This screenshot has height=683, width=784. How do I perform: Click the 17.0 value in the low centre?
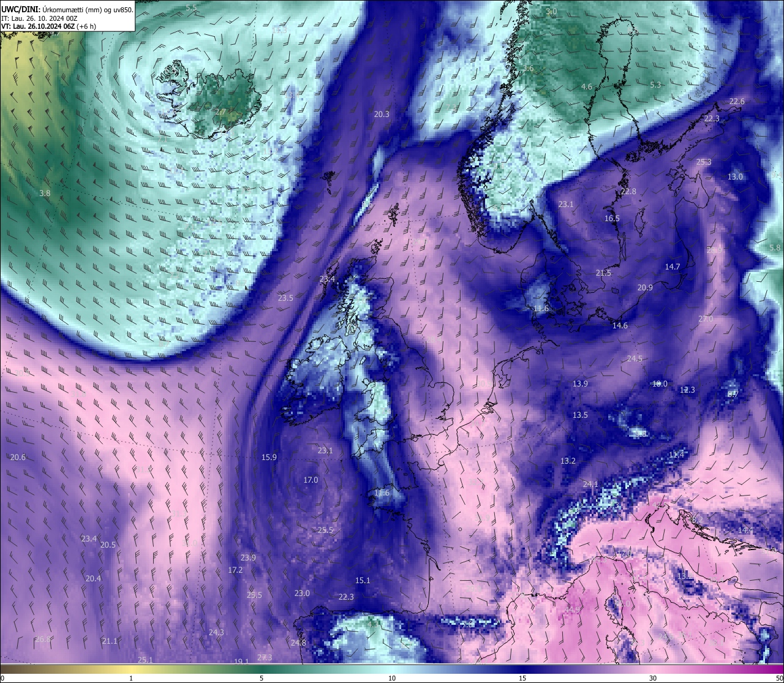(x=311, y=480)
